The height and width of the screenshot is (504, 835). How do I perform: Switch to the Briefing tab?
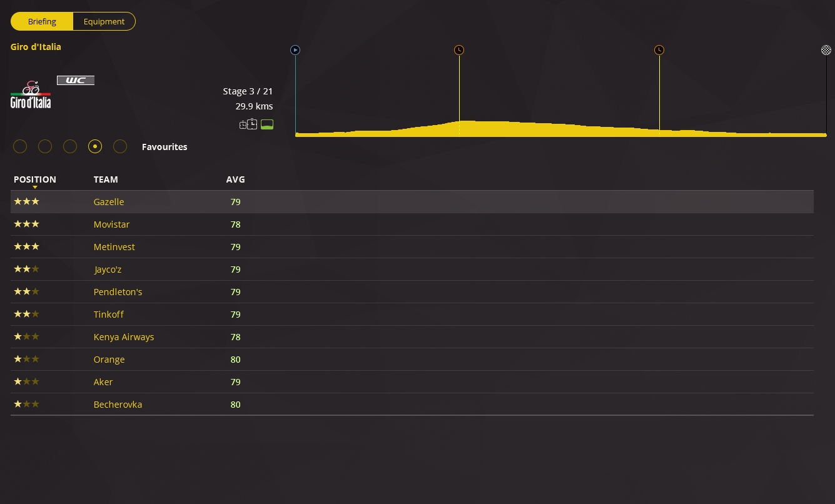[x=42, y=21]
